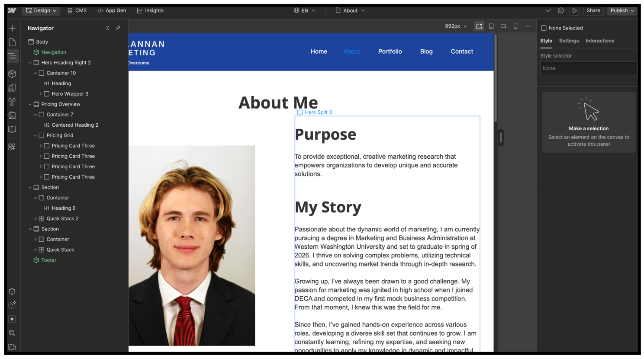
Task: Open canvas settings three-dots menu
Action: click(x=528, y=26)
